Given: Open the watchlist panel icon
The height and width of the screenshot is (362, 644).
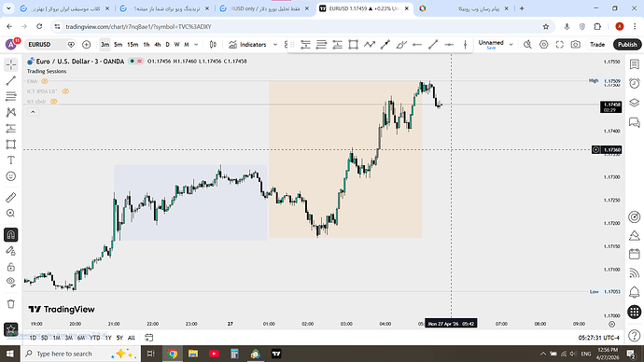Looking at the screenshot, I should click(x=635, y=64).
